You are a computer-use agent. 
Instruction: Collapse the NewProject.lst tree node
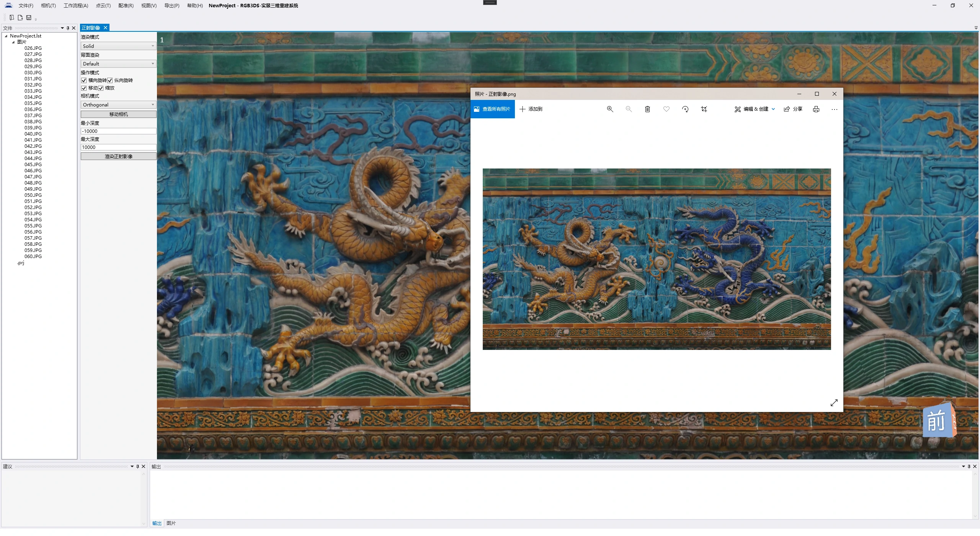tap(6, 36)
